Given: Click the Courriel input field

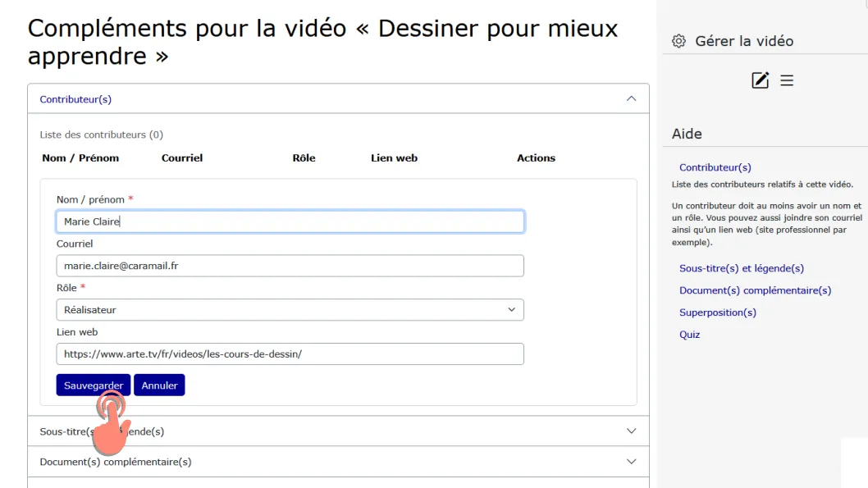Looking at the screenshot, I should click(290, 266).
